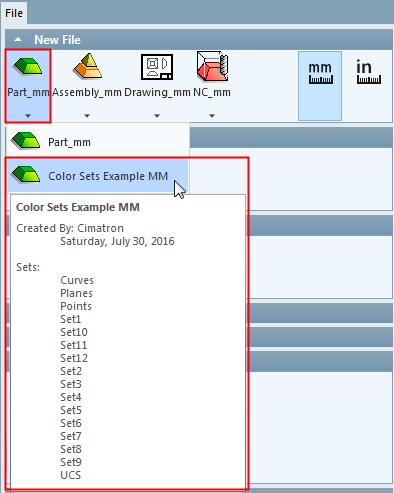
Task: Click the Assembly_mm pyramid icon
Action: point(87,66)
